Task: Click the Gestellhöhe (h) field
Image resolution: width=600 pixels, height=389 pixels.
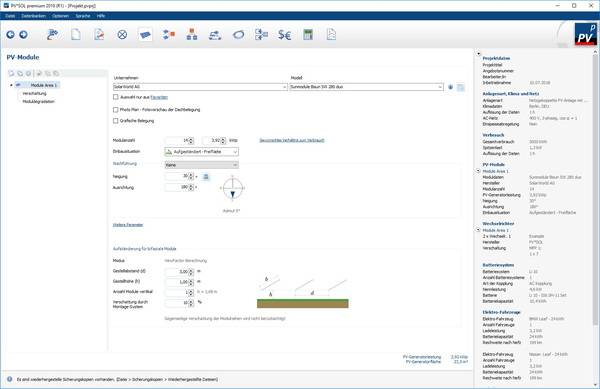Action: coord(179,282)
